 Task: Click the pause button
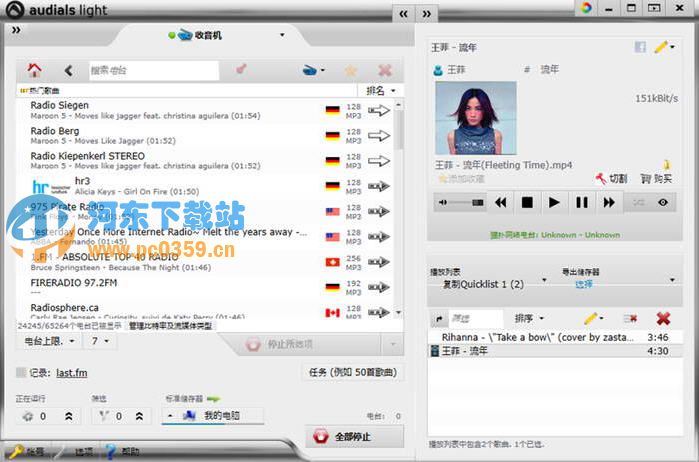click(582, 202)
